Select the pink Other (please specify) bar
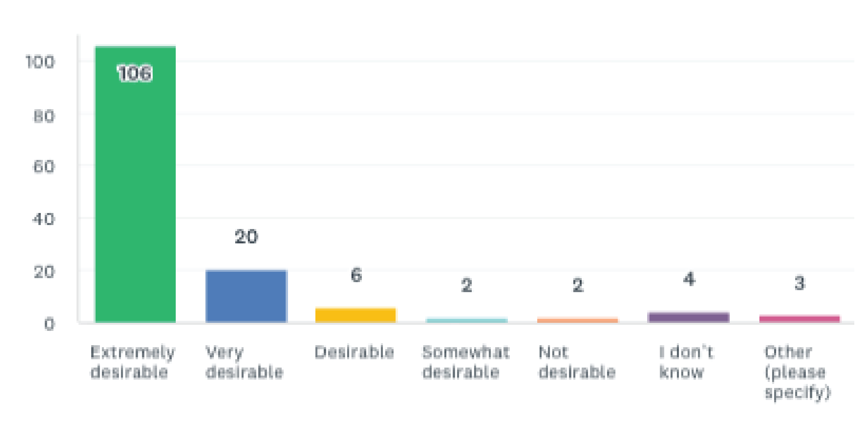The width and height of the screenshot is (868, 425). click(x=800, y=318)
